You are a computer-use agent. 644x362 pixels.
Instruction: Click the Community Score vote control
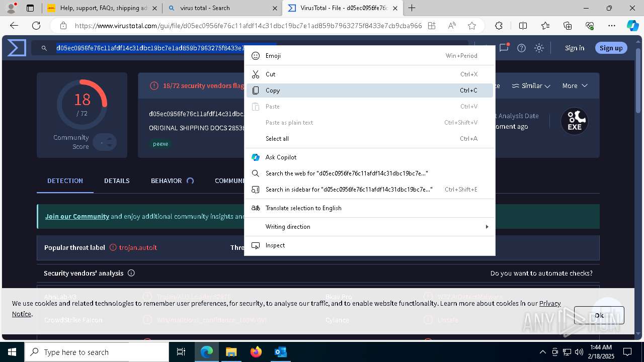pos(105,142)
